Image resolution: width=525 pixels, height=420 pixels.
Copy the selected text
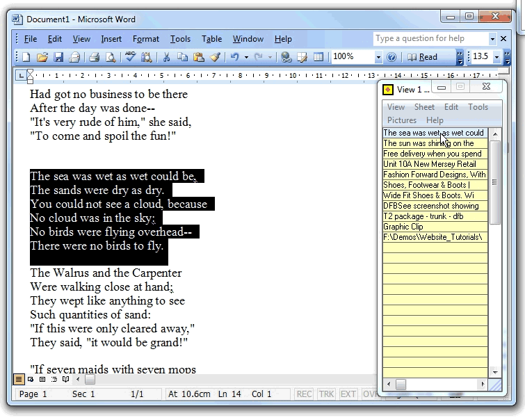182,57
